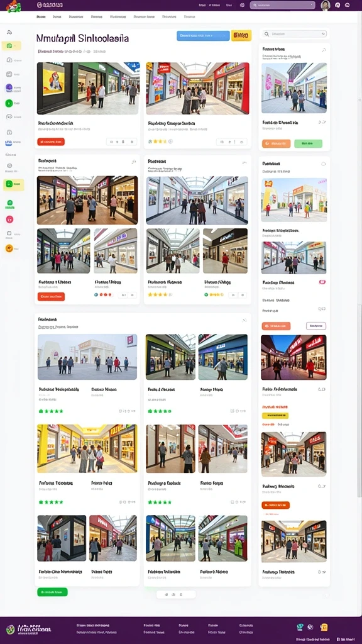The height and width of the screenshot is (644, 362).
Task: Select the third tab in the navigation row
Action: click(x=76, y=17)
